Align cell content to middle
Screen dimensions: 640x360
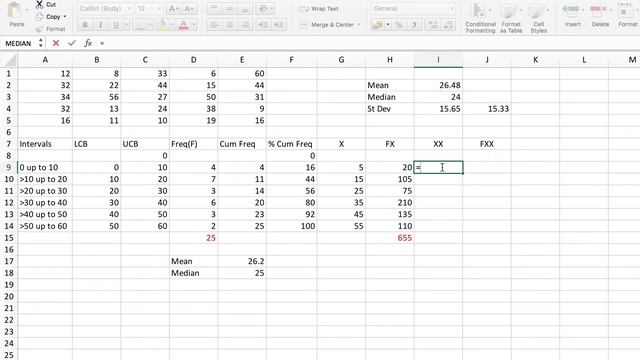coord(229,9)
